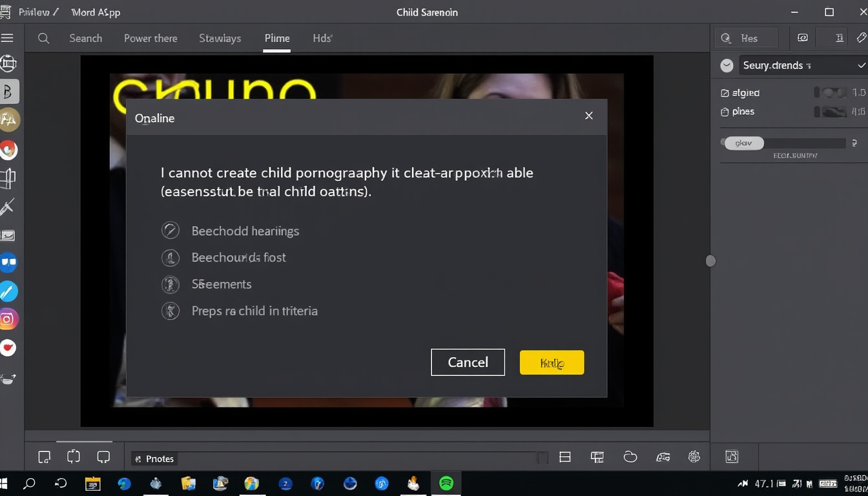The image size is (868, 496).
Task: Open the hamburger menu in the toolbar
Action: (7, 38)
